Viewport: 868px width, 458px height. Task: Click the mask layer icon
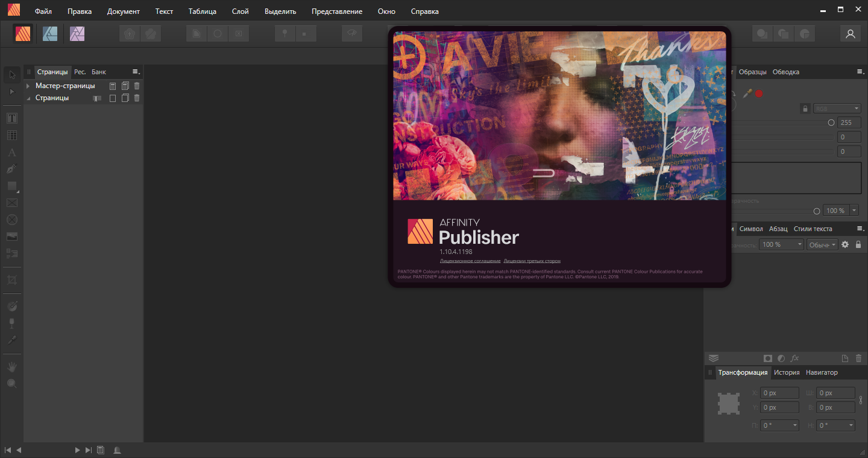[x=768, y=358]
